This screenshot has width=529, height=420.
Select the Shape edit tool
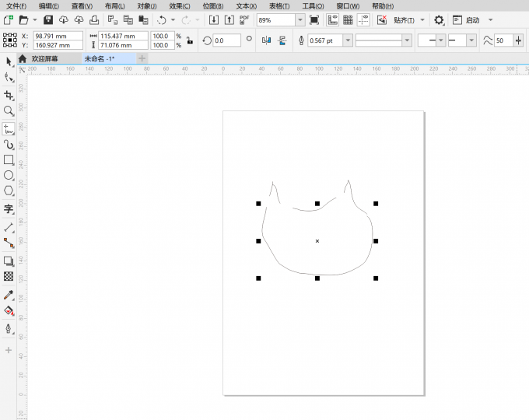coord(9,78)
